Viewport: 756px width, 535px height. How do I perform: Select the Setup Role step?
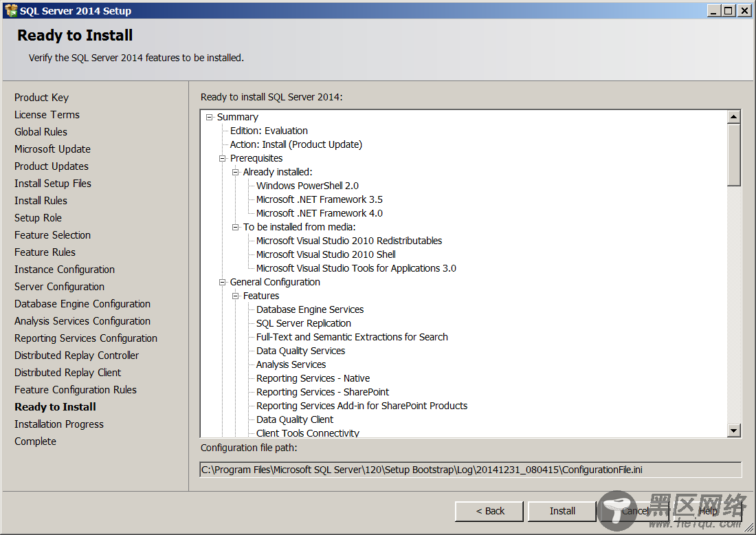coord(38,218)
